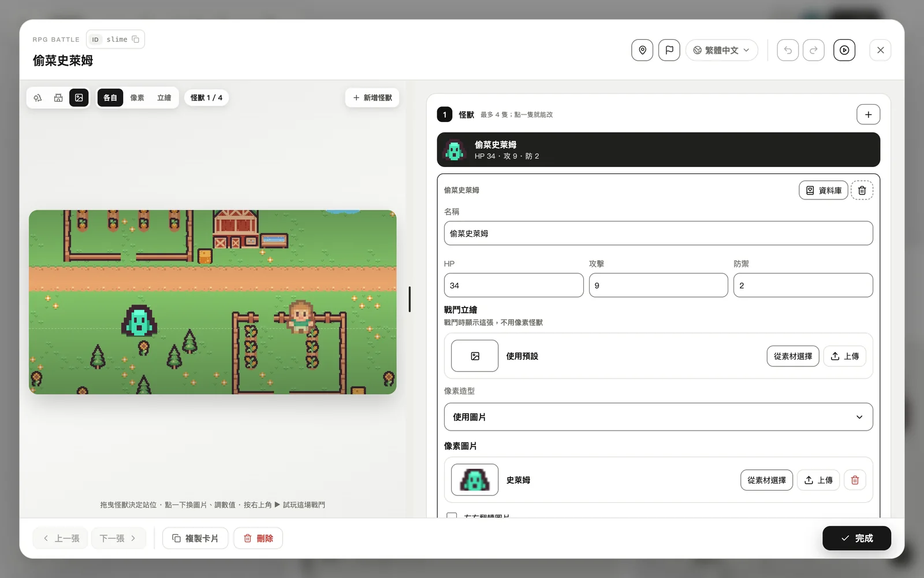Switch to the 各自 display mode
This screenshot has width=924, height=578.
(x=110, y=98)
